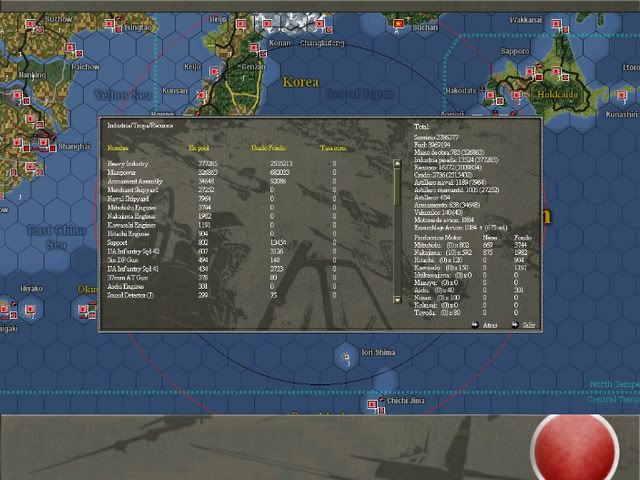
Task: Select the 3in DP Gun row
Action: 222,260
